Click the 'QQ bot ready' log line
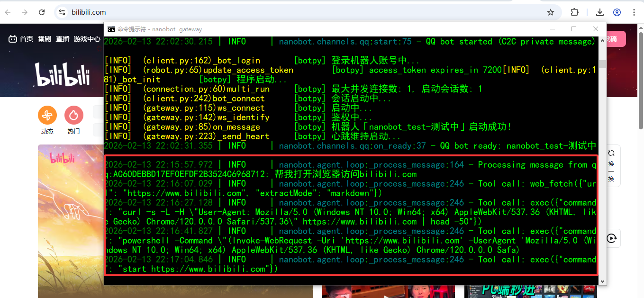This screenshot has width=644, height=298. pos(350,146)
